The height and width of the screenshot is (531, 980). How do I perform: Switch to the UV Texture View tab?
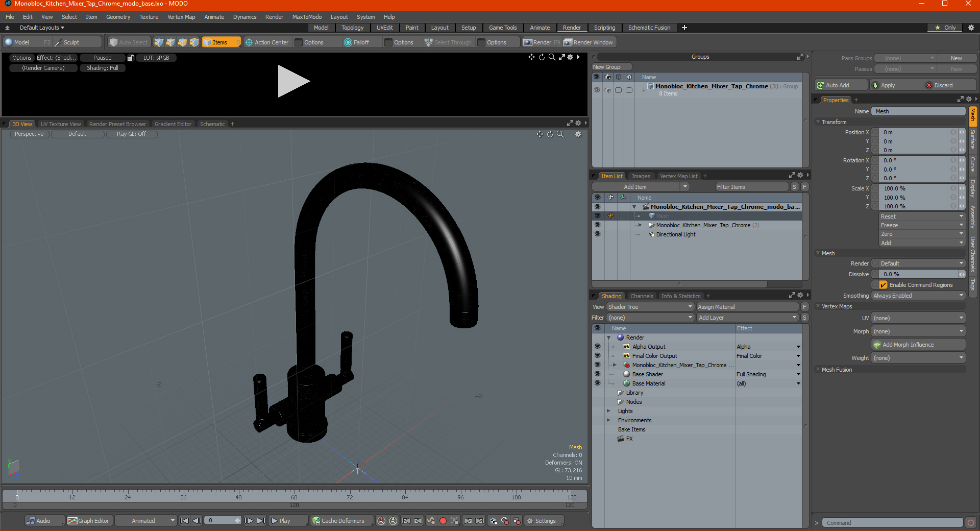coord(61,124)
